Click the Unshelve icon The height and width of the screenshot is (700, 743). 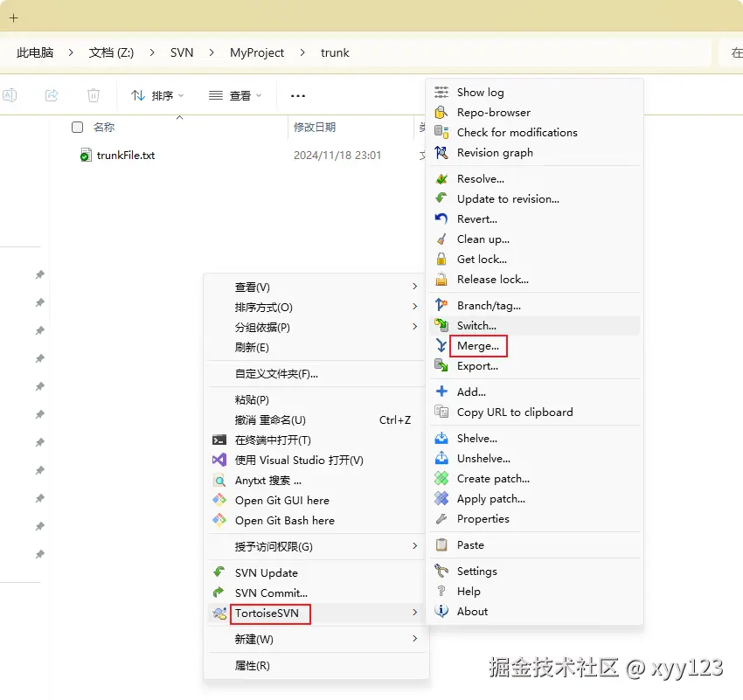click(441, 458)
